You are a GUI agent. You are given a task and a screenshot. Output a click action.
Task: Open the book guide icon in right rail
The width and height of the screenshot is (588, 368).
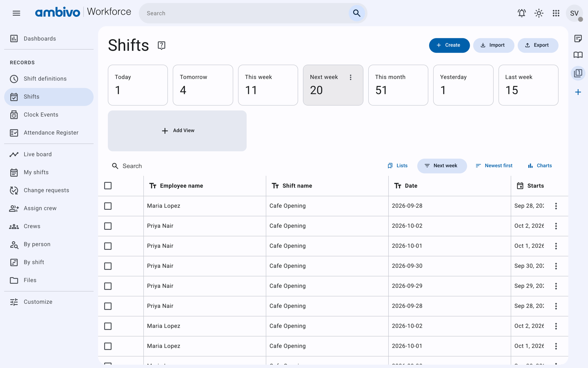[x=578, y=55]
